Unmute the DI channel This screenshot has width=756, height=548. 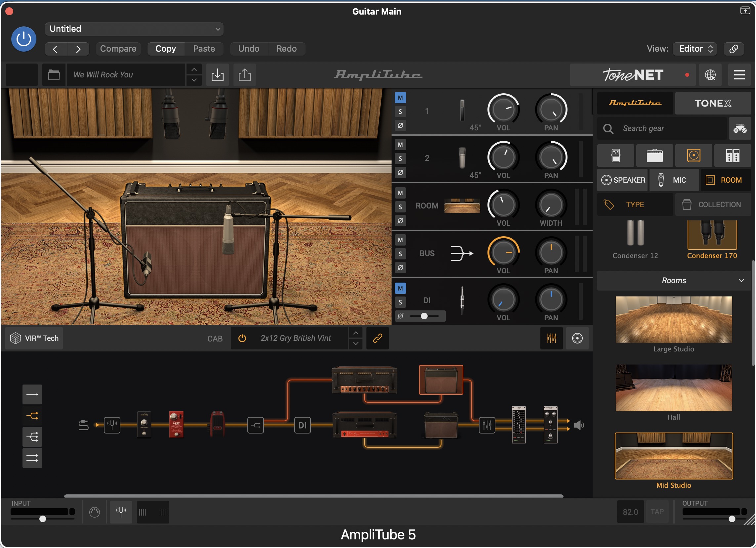[400, 288]
